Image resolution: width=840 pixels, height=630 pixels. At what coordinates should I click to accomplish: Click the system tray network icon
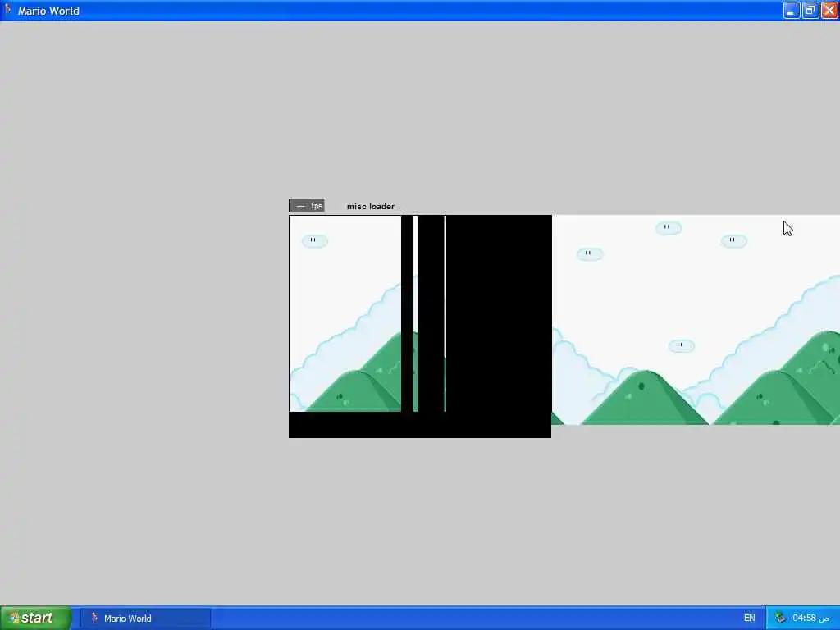pyautogui.click(x=780, y=619)
